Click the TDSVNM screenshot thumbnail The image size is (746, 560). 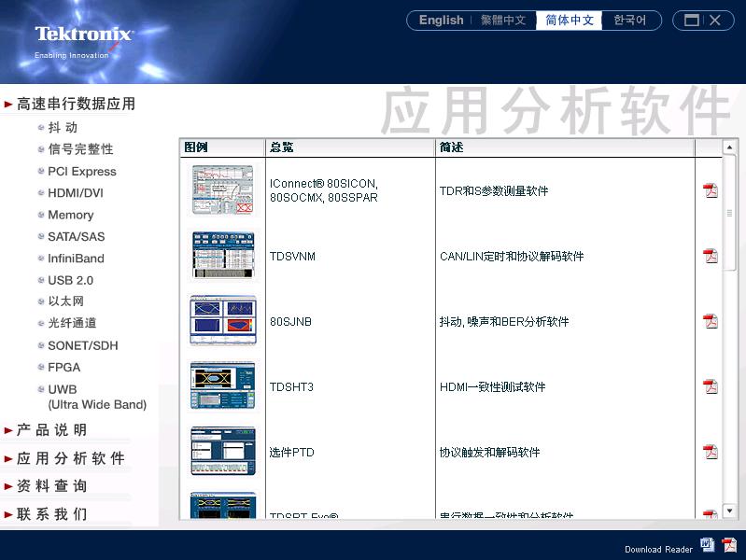222,255
